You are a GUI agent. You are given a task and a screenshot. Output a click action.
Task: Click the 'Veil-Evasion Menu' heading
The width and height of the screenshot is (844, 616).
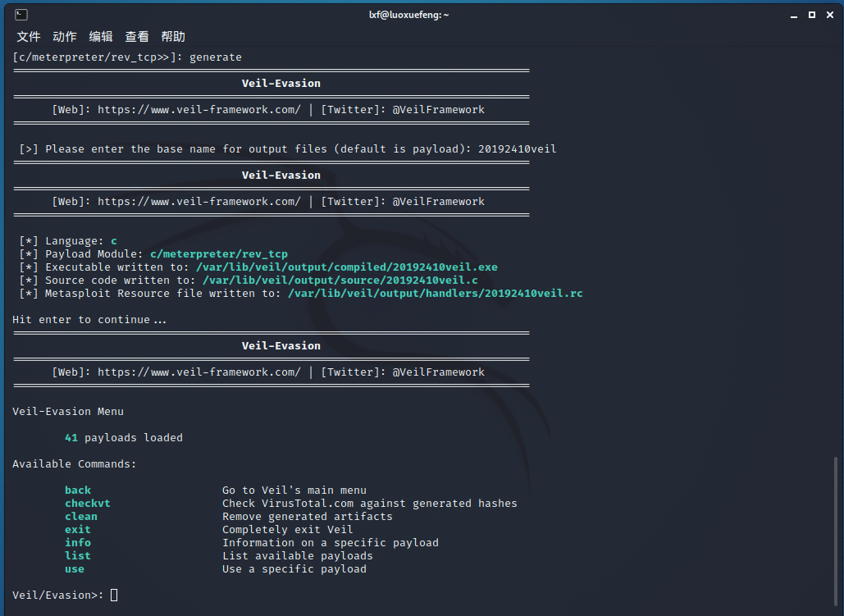pyautogui.click(x=68, y=412)
